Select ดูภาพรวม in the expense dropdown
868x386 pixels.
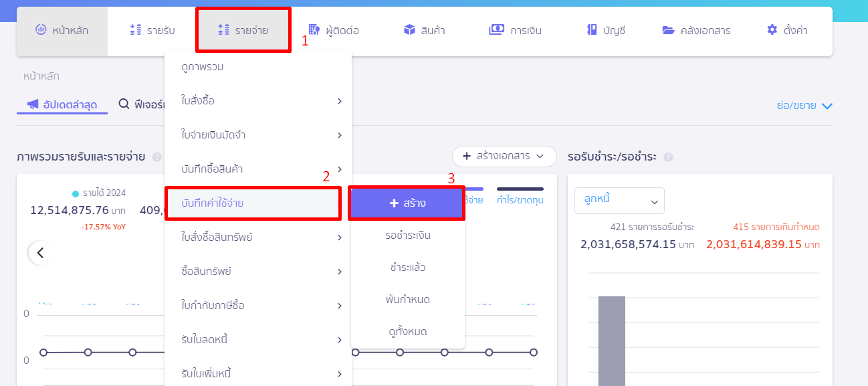tap(258, 67)
